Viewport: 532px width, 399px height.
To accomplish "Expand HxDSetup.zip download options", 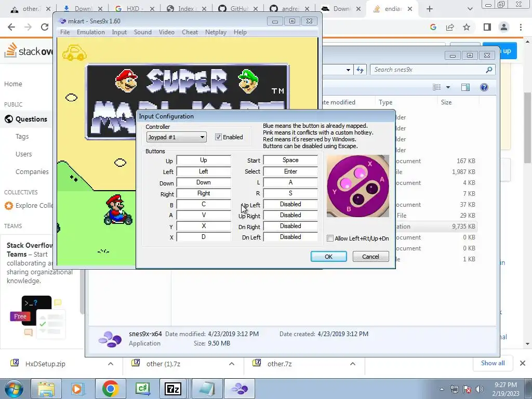I will pos(111,364).
